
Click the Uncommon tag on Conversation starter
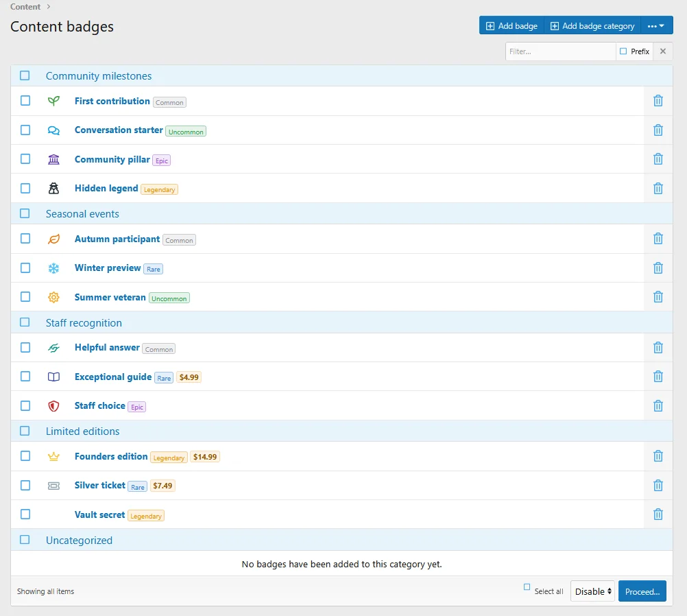click(x=186, y=131)
